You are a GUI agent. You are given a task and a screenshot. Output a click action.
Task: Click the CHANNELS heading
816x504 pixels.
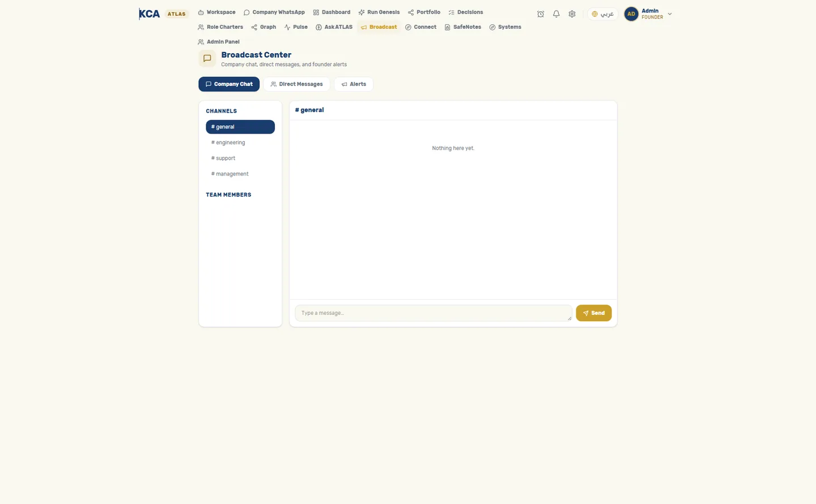(x=221, y=111)
